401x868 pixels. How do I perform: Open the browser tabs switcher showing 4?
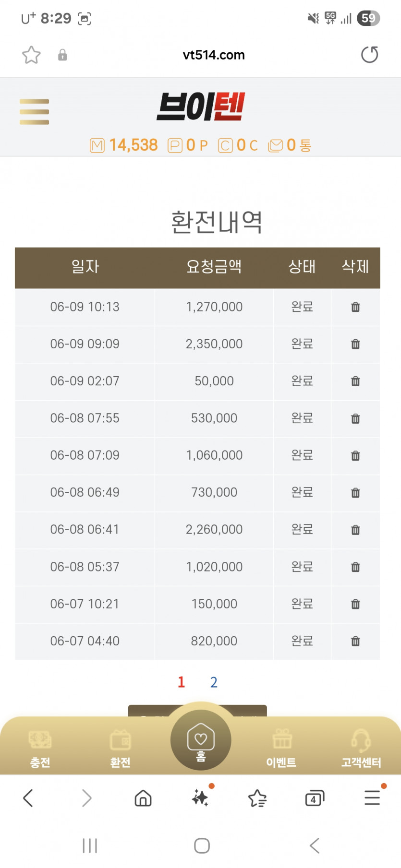pos(315,798)
